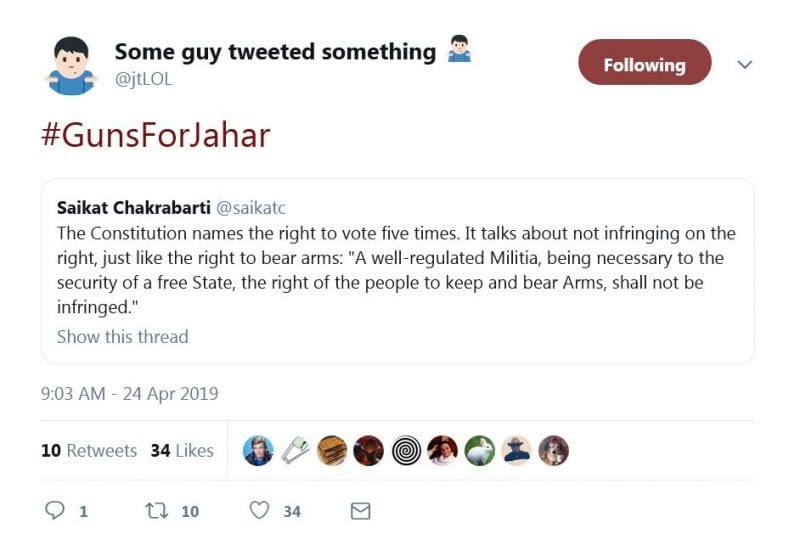Click the dog liker avatar
The height and width of the screenshot is (545, 800).
(553, 451)
